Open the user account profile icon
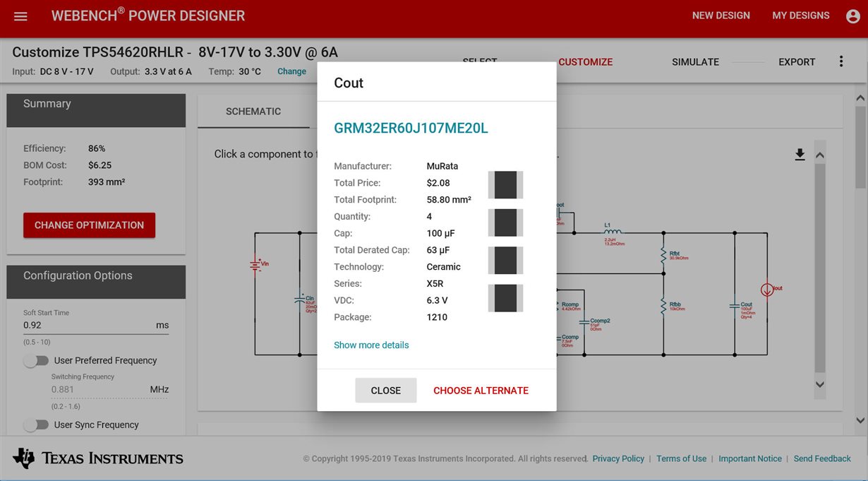868x481 pixels. [x=852, y=16]
